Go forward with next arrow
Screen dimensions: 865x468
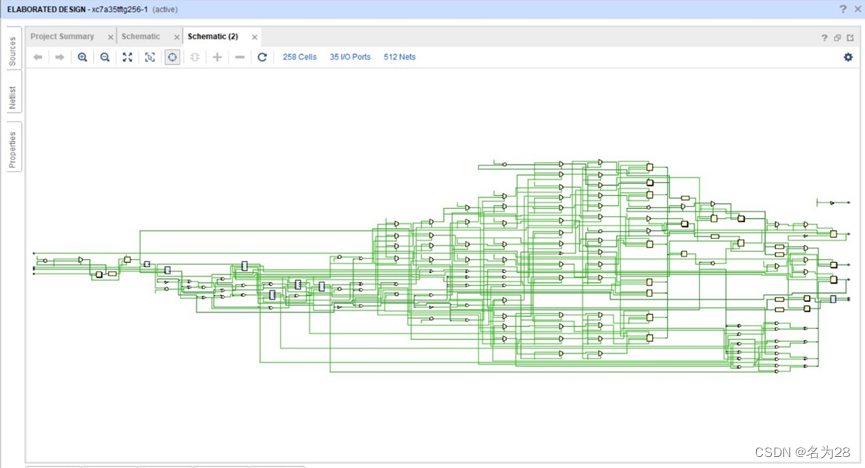[60, 57]
